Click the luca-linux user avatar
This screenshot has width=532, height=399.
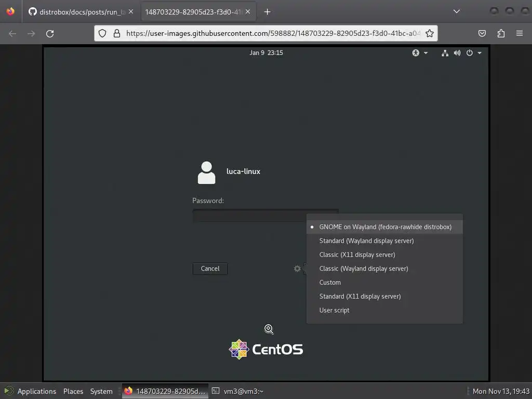pyautogui.click(x=206, y=172)
